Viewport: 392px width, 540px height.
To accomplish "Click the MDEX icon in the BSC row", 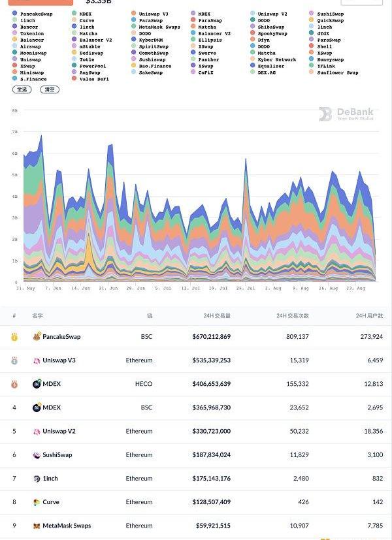I will (37, 407).
